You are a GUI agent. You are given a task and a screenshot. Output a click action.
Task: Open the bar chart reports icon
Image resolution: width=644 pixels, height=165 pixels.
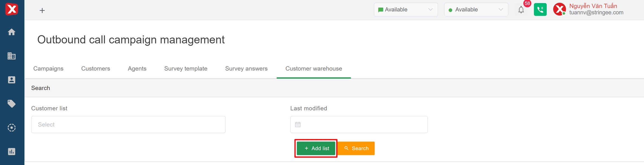pos(11,152)
